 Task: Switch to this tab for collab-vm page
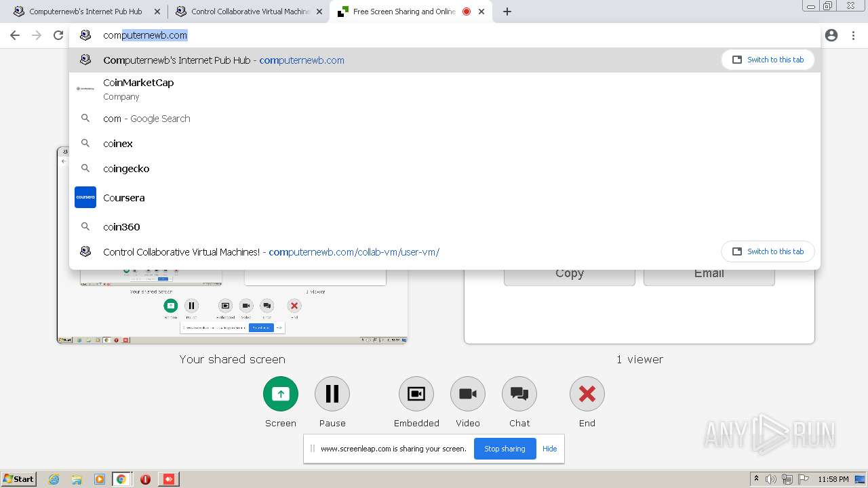(x=768, y=251)
